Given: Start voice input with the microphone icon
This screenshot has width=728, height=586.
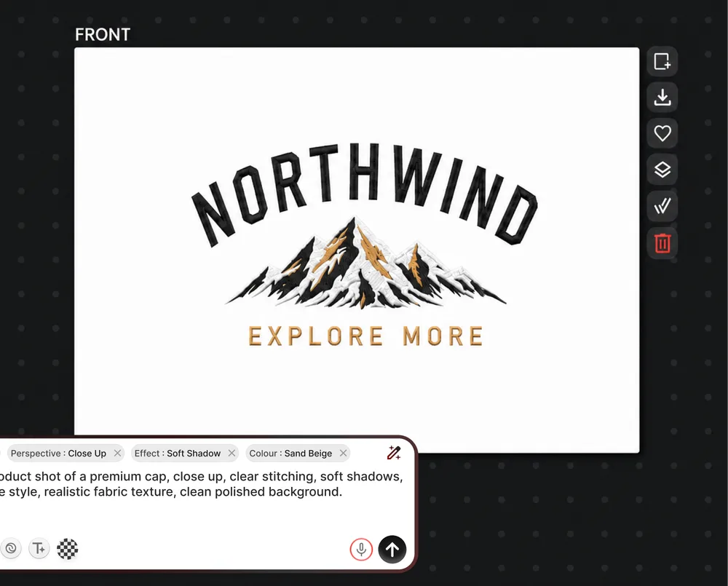Looking at the screenshot, I should click(x=361, y=550).
